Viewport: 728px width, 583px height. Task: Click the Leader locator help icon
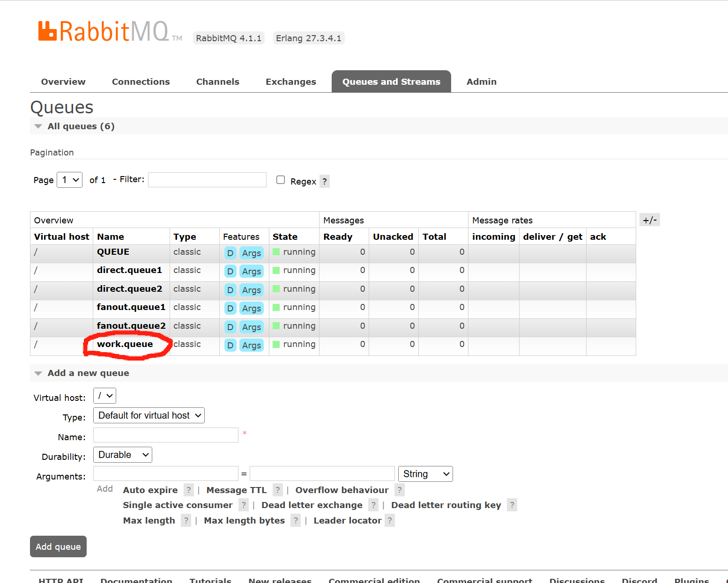pyautogui.click(x=389, y=520)
